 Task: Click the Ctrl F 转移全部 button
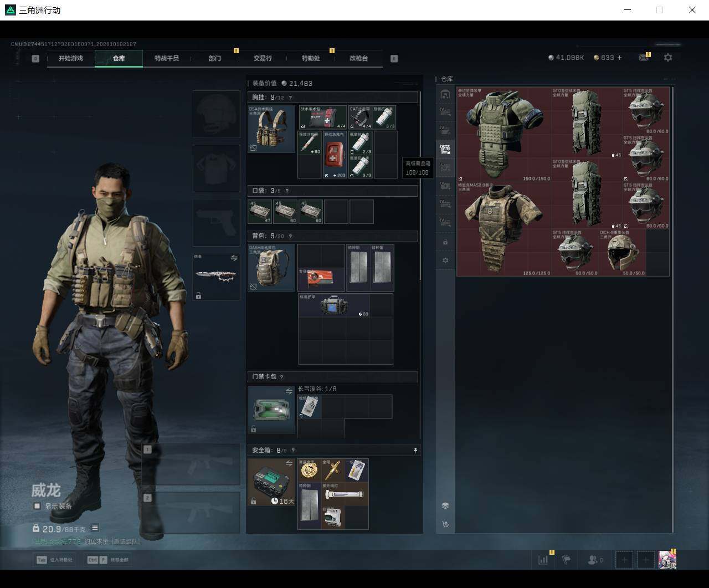(x=108, y=560)
